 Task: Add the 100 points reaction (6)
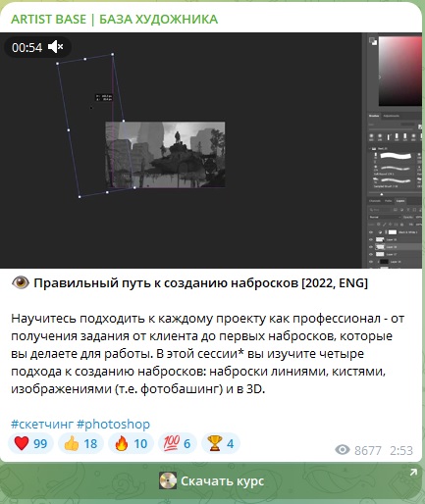[177, 443]
